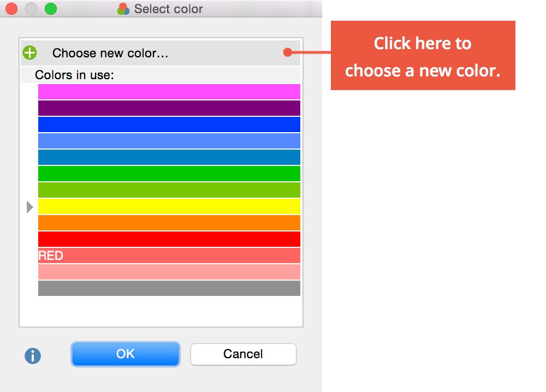Open the blue info icon
This screenshot has width=546, height=392.
[33, 356]
